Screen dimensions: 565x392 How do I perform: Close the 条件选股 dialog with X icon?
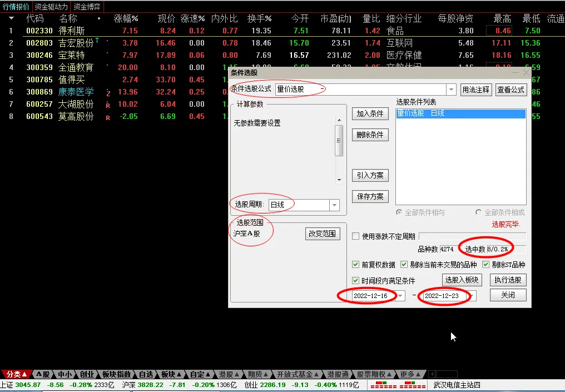coord(526,73)
